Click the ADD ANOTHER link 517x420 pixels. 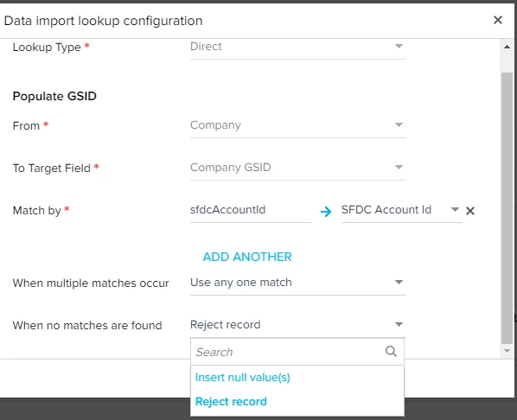[x=247, y=257]
